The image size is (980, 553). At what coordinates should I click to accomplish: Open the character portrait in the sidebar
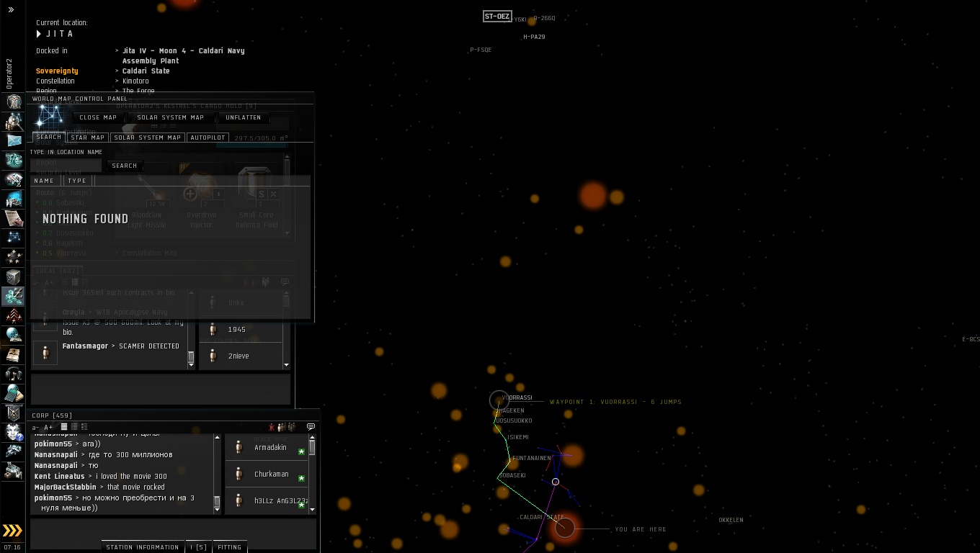tap(14, 102)
